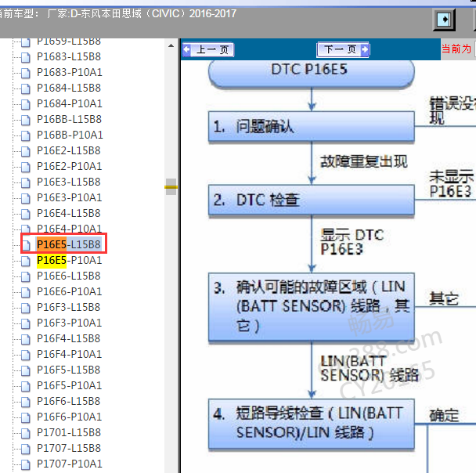Open document icon for P16E6-P10A1
Viewport: 476px width, 473px height.
(x=26, y=292)
